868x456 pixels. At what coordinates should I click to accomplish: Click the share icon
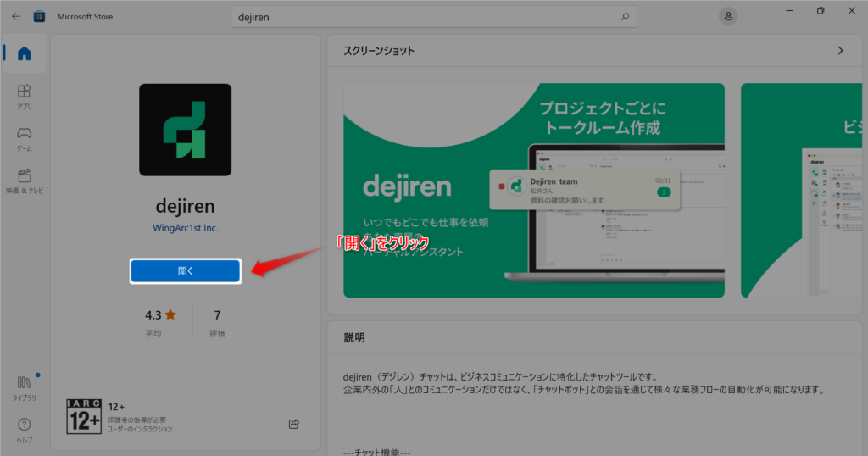(294, 424)
